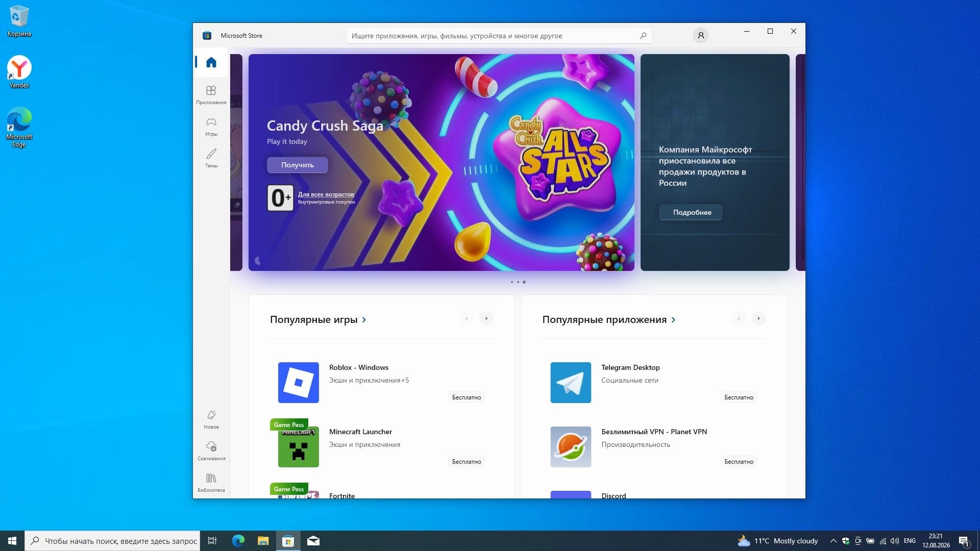Show previous popular apps
The width and height of the screenshot is (980, 551).
click(739, 318)
